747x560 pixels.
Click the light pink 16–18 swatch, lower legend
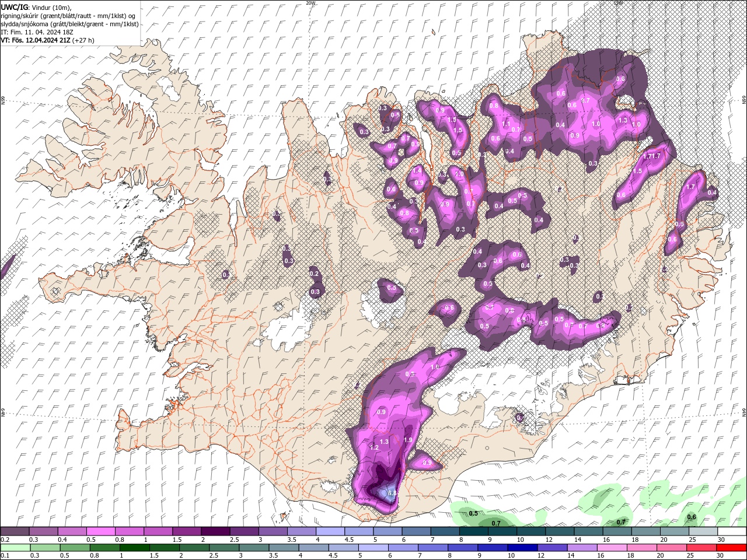(x=612, y=548)
